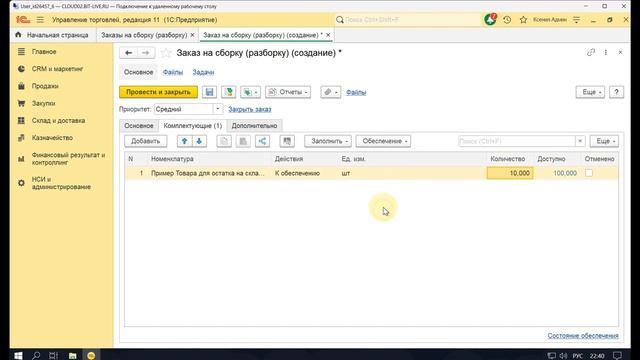640x360 pixels.
Task: Open the top Еще menu
Action: click(590, 92)
